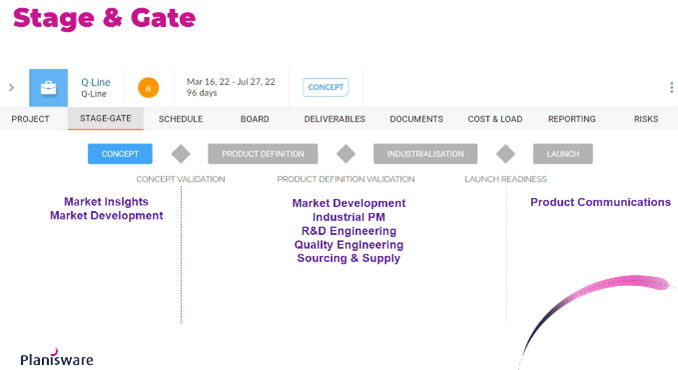Select the PRODUCT DEFINITION stage
This screenshot has width=678, height=370.
point(263,154)
